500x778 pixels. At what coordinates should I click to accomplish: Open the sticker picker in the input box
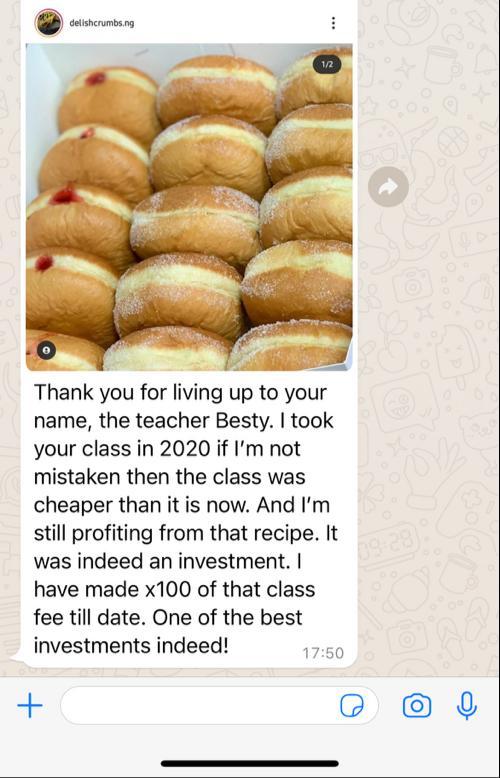[x=352, y=705]
